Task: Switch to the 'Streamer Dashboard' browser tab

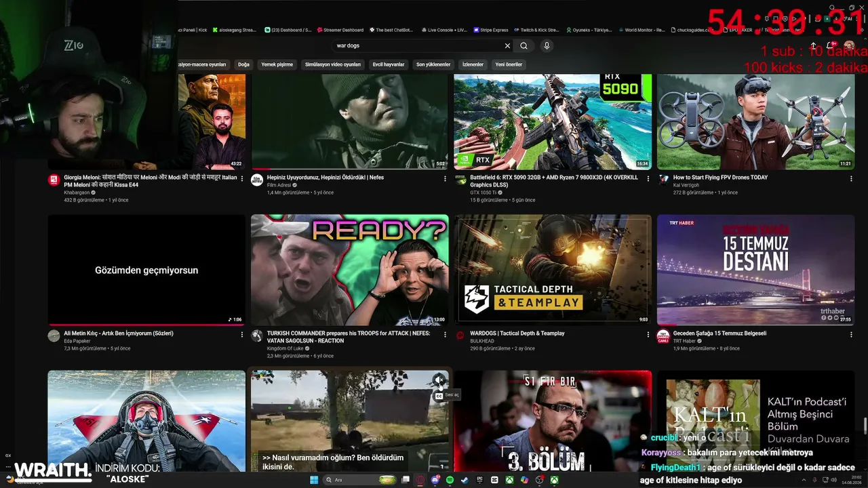Action: (340, 30)
